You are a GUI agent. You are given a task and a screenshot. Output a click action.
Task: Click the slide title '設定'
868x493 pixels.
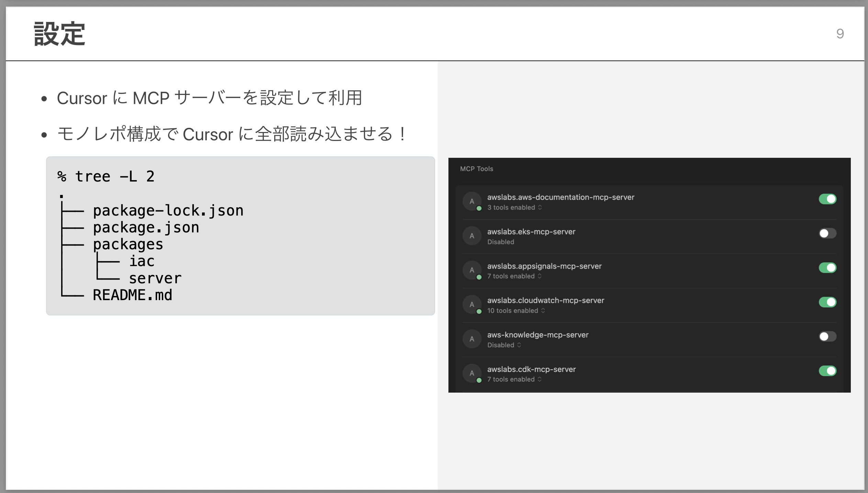[59, 34]
